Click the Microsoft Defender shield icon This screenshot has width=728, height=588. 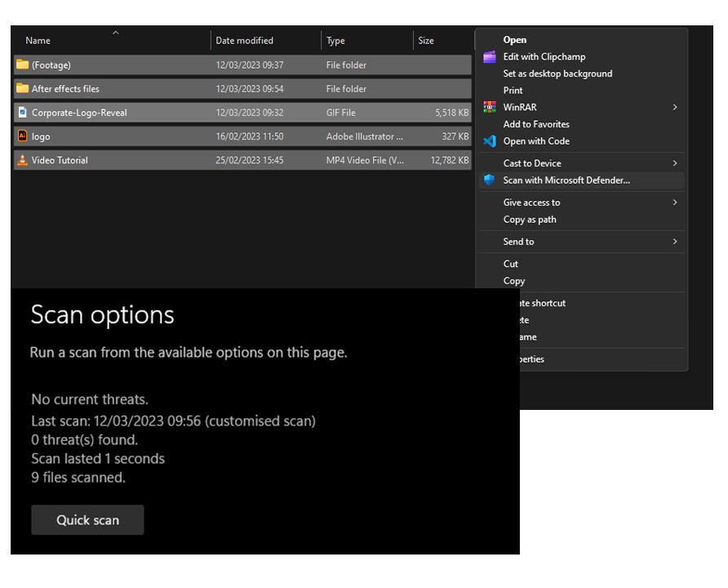(490, 180)
